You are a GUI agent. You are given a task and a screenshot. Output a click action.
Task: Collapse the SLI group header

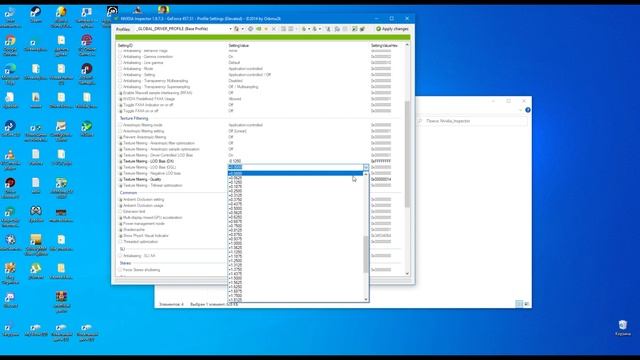(122, 249)
